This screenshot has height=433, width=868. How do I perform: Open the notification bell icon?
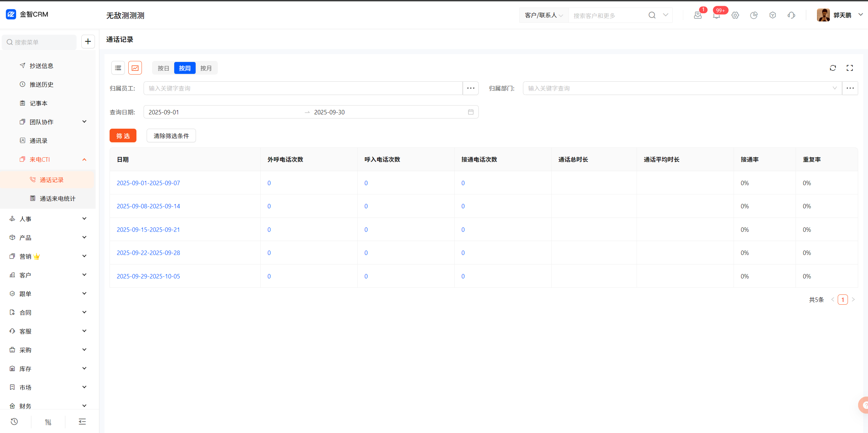tap(716, 15)
